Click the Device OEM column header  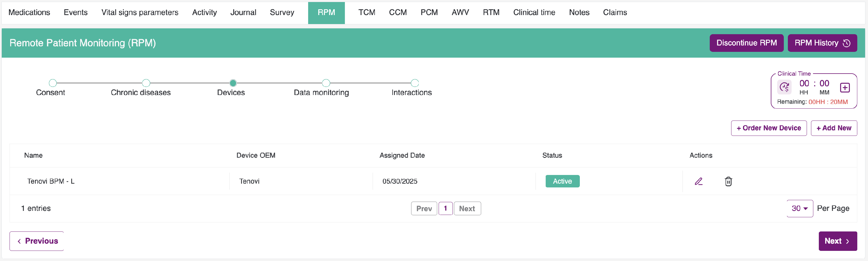pos(256,156)
